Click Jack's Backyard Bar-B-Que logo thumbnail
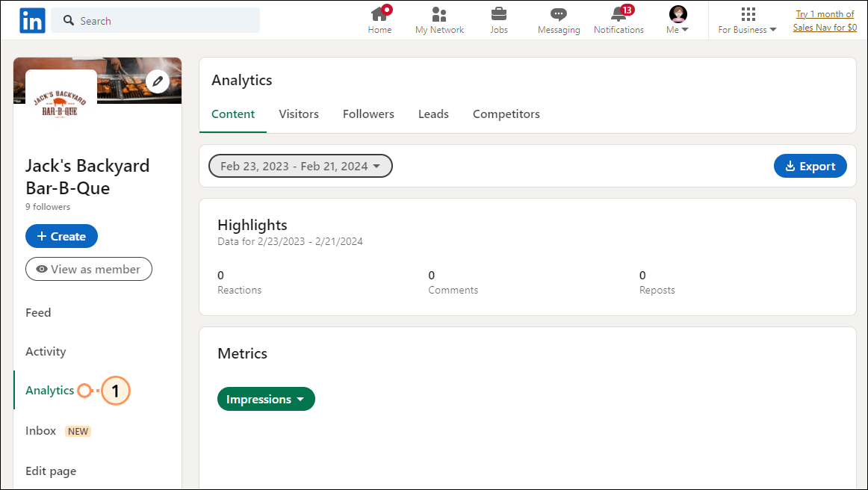 (x=61, y=104)
